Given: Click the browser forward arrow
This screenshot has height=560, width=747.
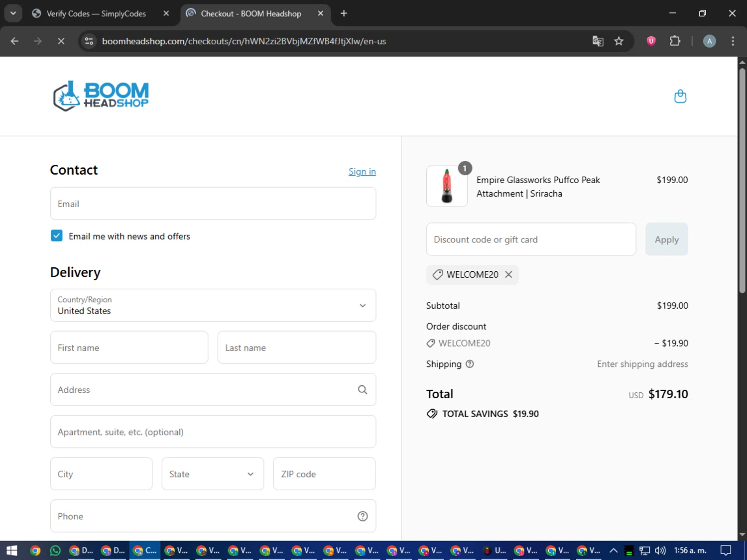Looking at the screenshot, I should 38,41.
